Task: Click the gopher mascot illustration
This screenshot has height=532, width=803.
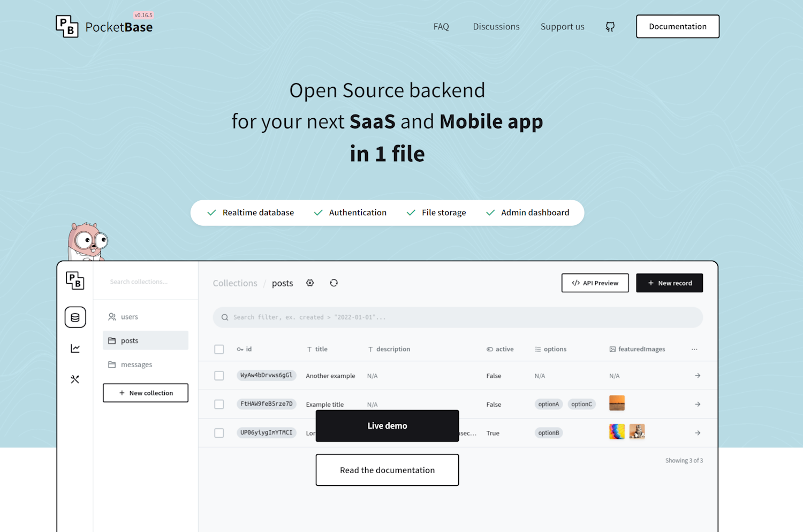Action: [87, 241]
